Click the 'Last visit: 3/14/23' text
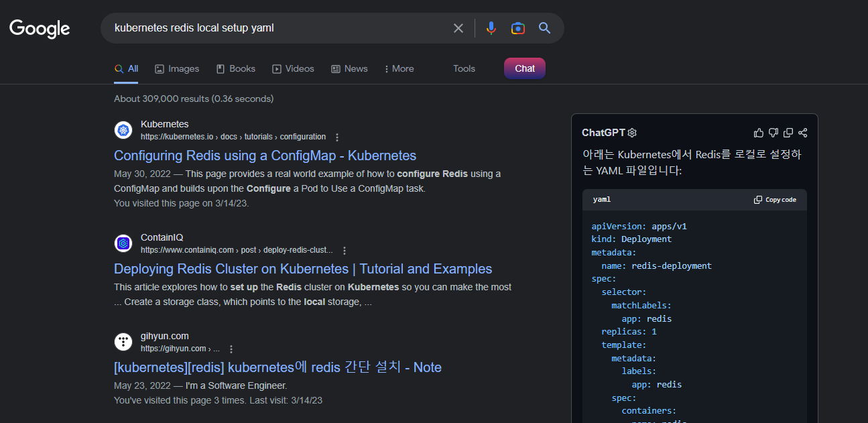The height and width of the screenshot is (423, 868). coord(286,400)
